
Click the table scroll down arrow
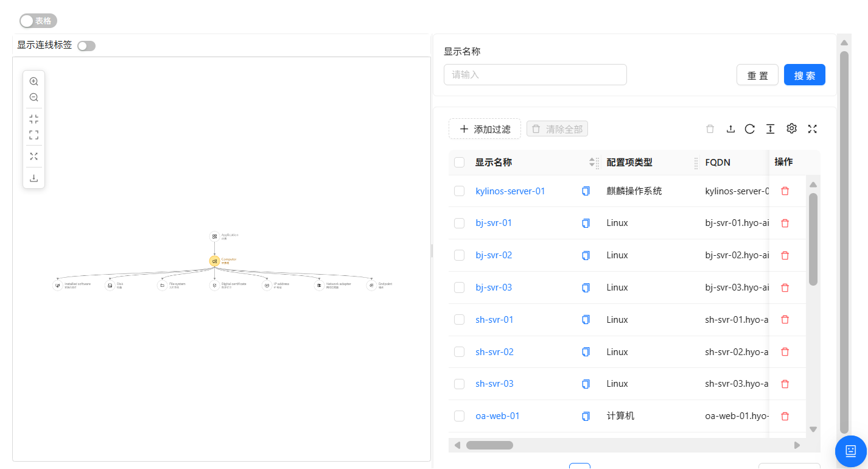[x=813, y=429]
